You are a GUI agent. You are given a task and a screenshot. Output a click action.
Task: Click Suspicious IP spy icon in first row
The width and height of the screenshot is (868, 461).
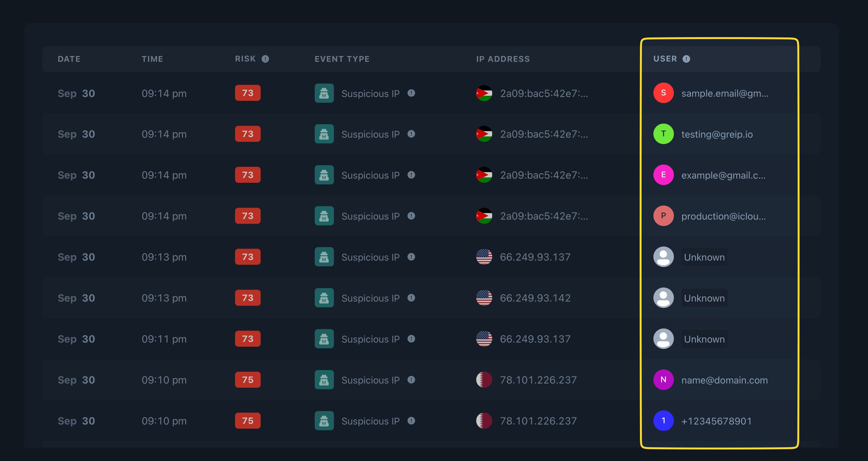[x=324, y=93]
